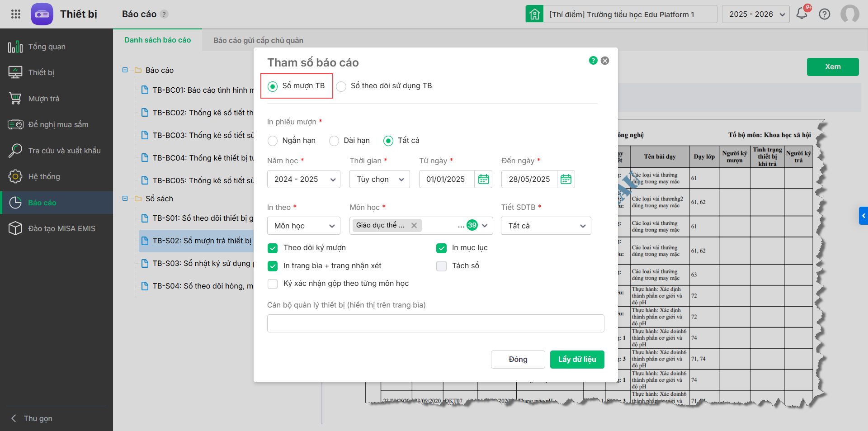
Task: Open calendar picker for Từ ngày
Action: coord(483,180)
